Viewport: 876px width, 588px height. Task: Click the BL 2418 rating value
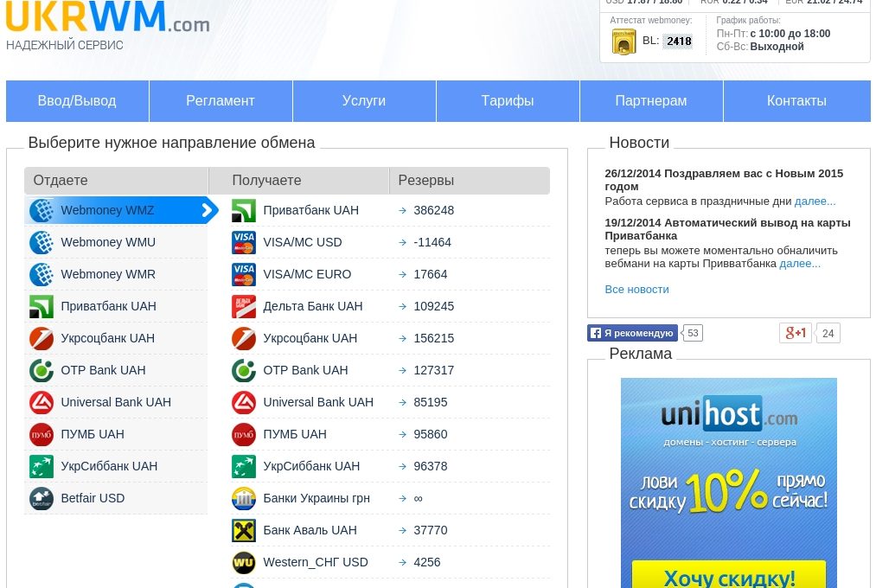(x=679, y=41)
